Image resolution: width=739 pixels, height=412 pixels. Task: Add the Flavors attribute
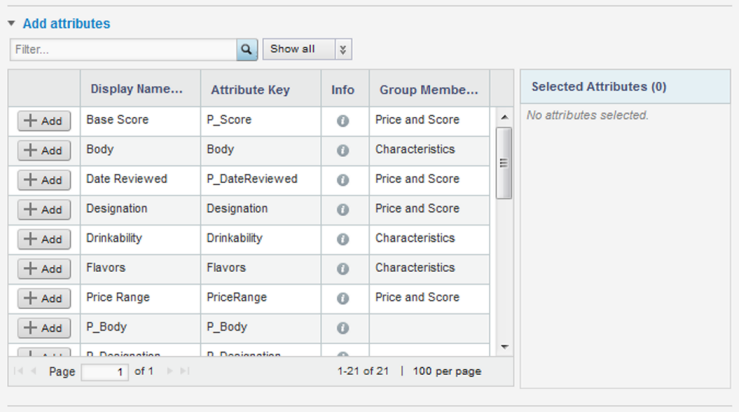(x=43, y=269)
